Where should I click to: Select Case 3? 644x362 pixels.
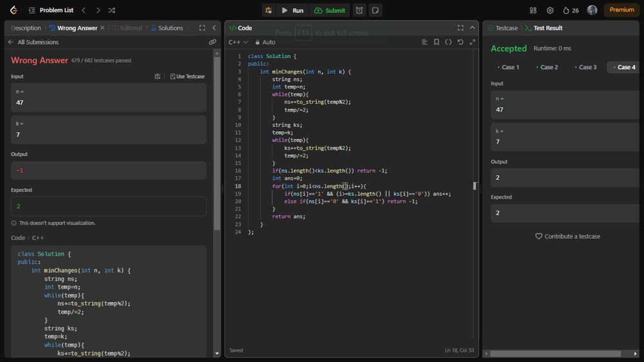tap(585, 67)
